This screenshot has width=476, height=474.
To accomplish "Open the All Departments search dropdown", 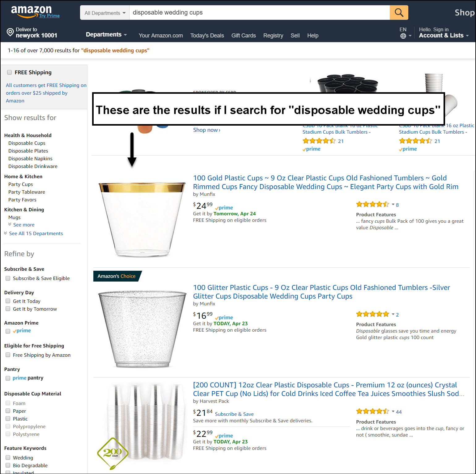I will click(x=105, y=13).
